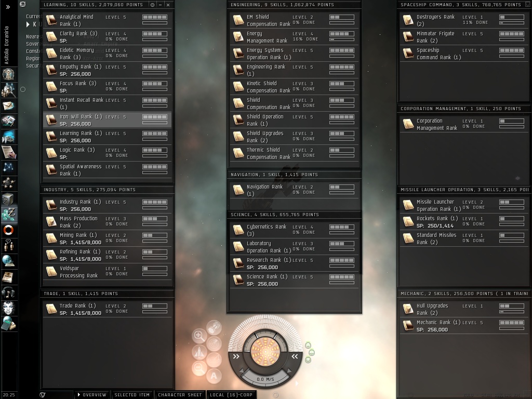
Task: Open the character sheet Neocom icon
Action: point(8,74)
